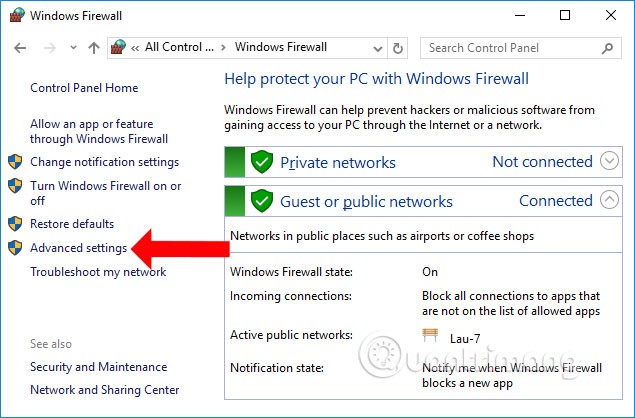Click the shield icon beside Advanced settings
635x418 pixels.
pyautogui.click(x=15, y=247)
